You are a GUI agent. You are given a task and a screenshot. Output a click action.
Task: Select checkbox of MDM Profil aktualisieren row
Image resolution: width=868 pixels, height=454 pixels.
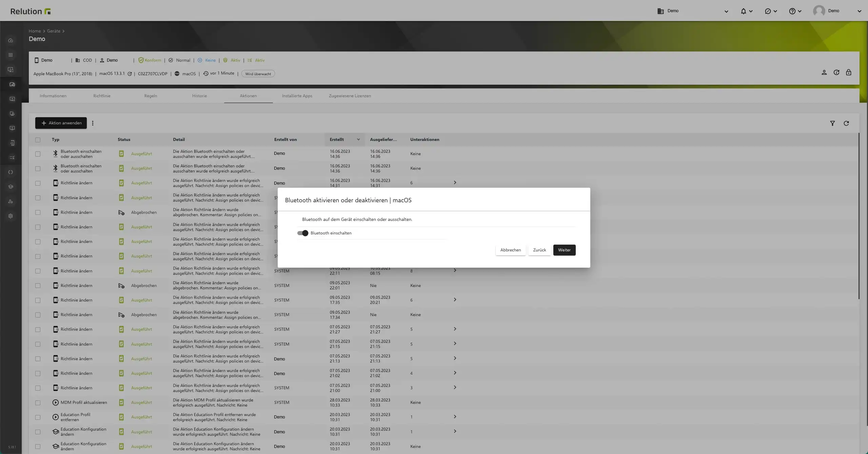[x=38, y=403]
